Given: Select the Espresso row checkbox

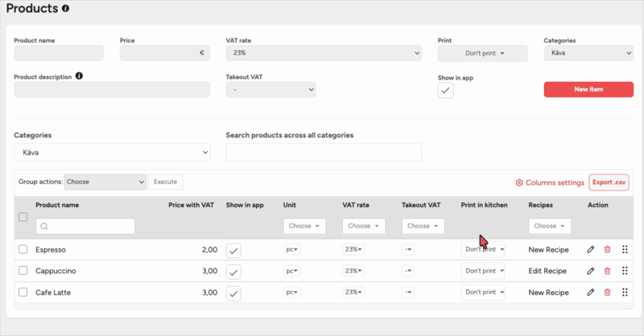Looking at the screenshot, I should coord(23,249).
